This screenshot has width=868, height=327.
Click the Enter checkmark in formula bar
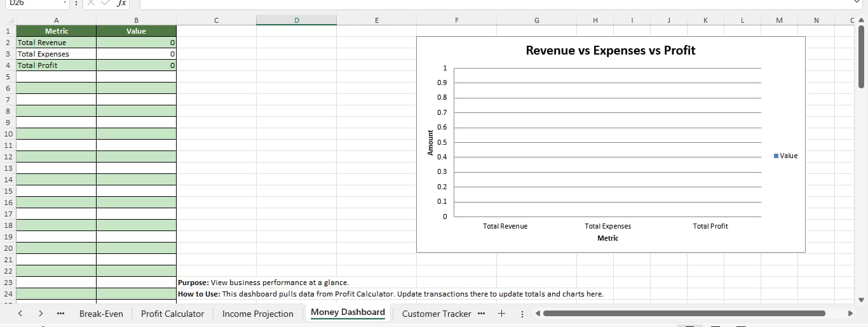(x=105, y=4)
